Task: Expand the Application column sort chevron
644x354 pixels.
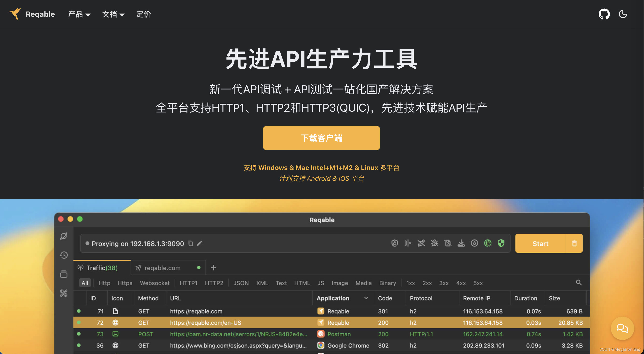Action: [x=366, y=298]
